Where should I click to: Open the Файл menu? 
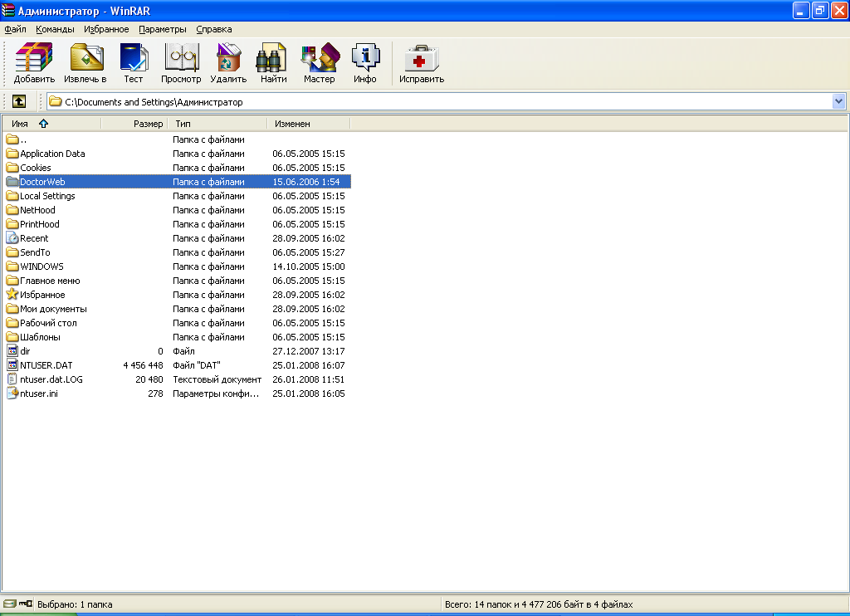click(15, 29)
